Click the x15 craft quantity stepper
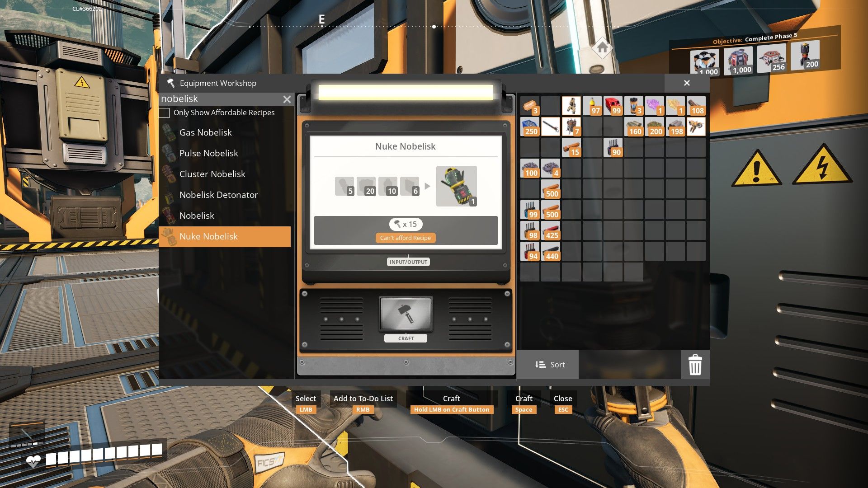868x488 pixels. click(x=406, y=224)
